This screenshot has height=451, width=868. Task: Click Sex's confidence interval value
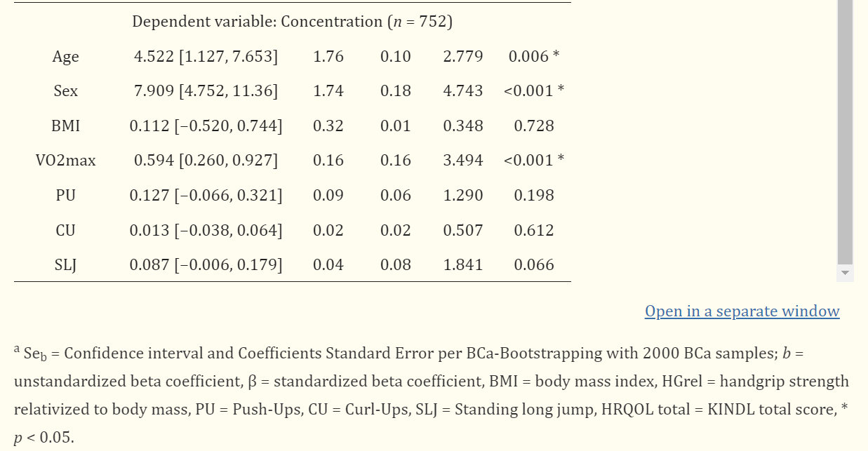point(207,91)
